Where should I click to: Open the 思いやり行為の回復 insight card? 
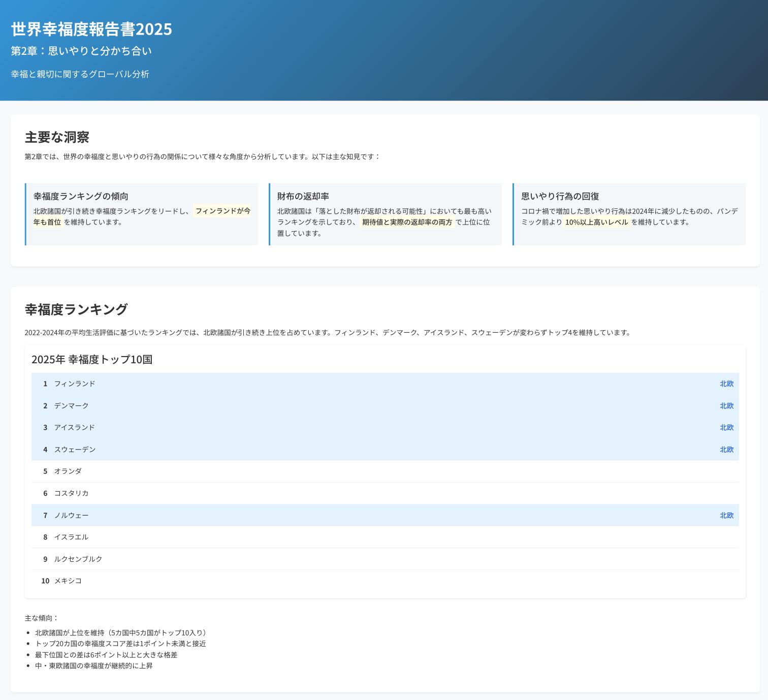coord(629,214)
